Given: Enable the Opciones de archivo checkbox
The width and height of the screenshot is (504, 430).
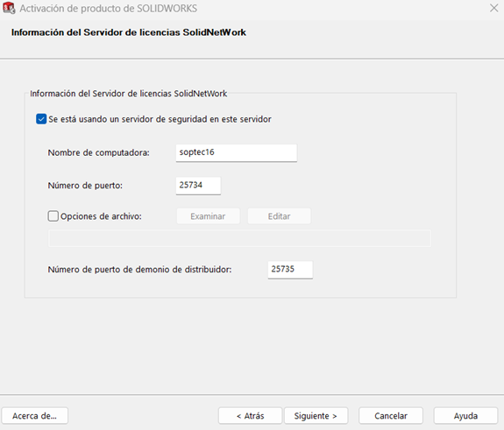Looking at the screenshot, I should tap(53, 216).
